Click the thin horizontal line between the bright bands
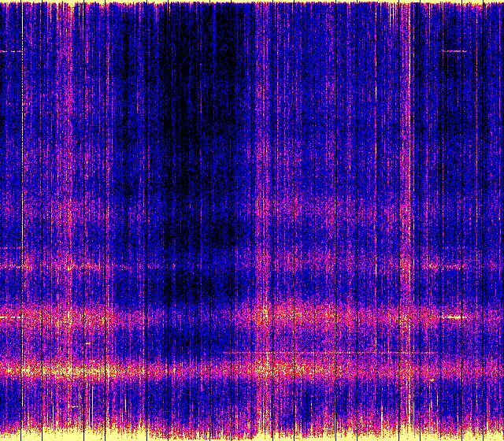 pos(315,352)
